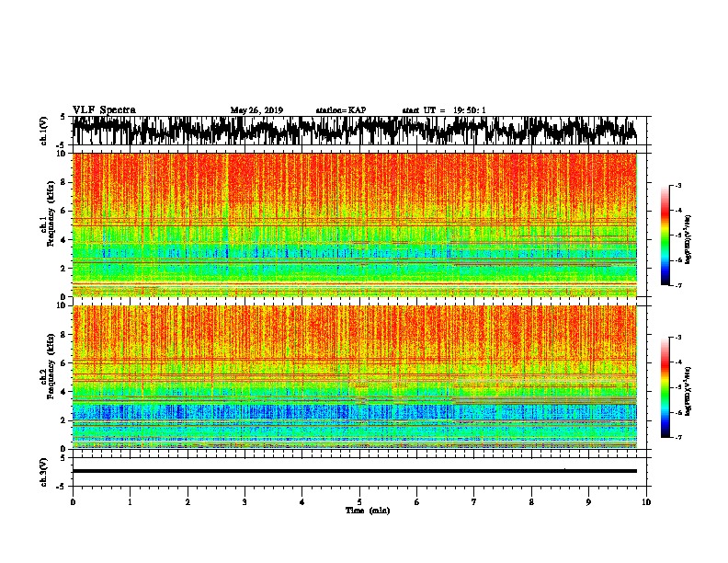The width and height of the screenshot is (728, 563).
Task: Click the "-5" voltage tick of ch.3(V) panel
Action: [x=62, y=487]
